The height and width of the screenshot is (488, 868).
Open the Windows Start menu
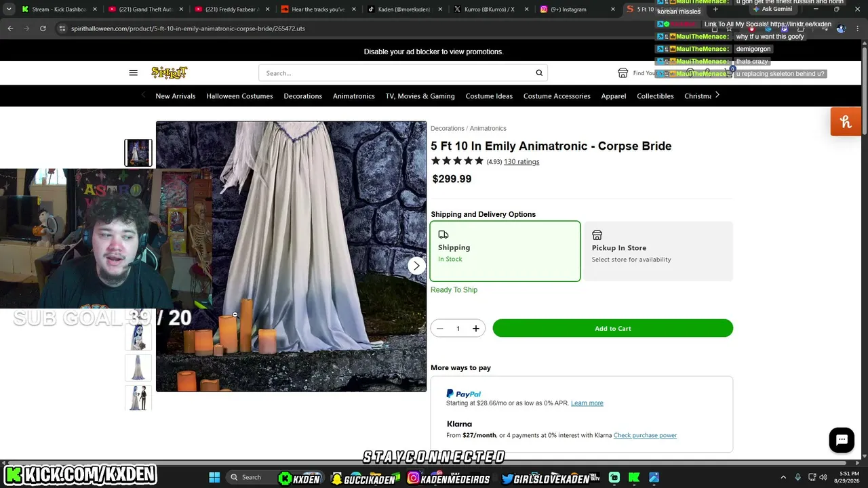coord(214,477)
